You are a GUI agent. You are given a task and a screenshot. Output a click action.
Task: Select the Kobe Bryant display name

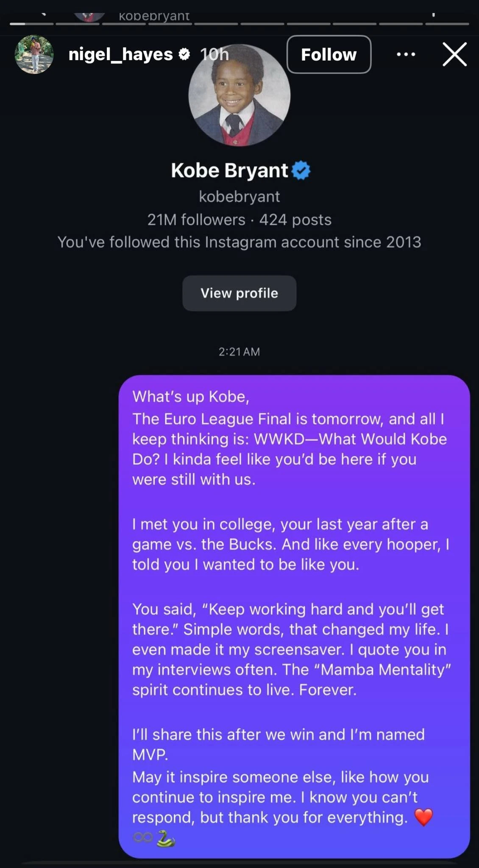point(229,170)
